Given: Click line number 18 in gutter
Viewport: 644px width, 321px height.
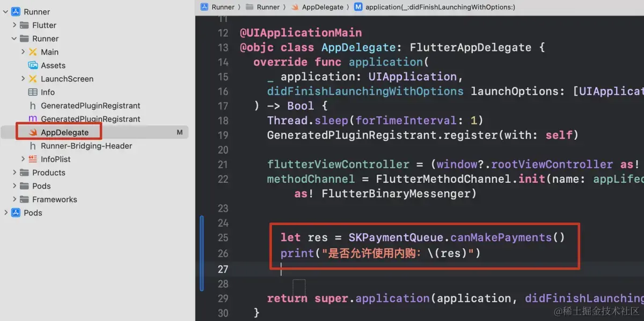Looking at the screenshot, I should point(223,121).
